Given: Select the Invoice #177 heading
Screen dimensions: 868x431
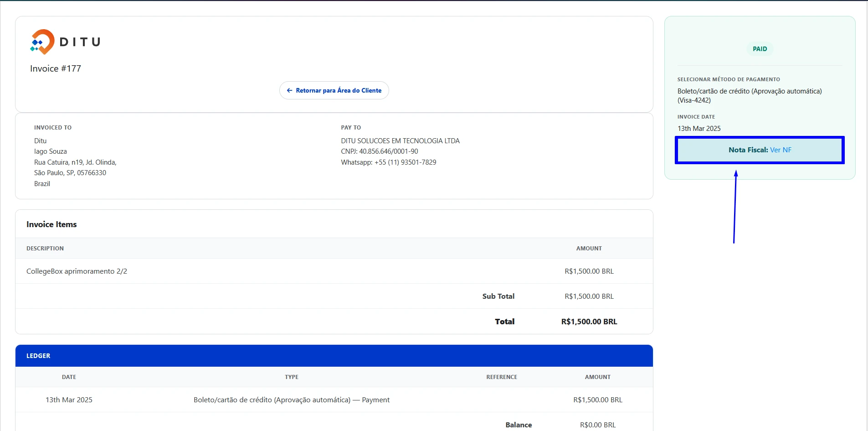Looking at the screenshot, I should pyautogui.click(x=56, y=68).
